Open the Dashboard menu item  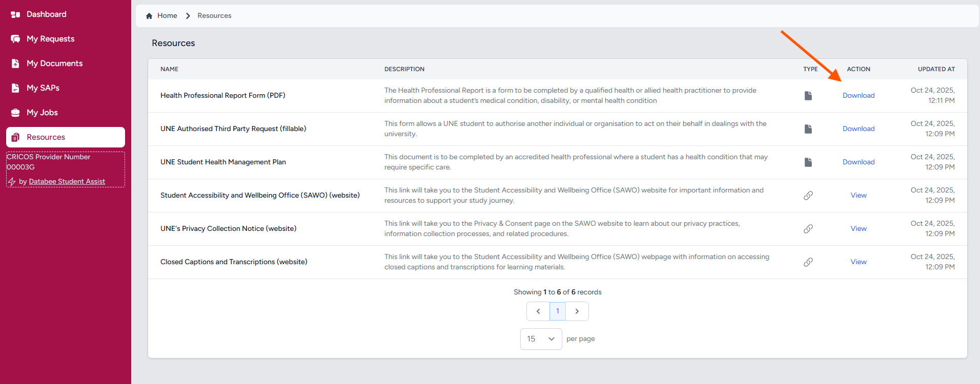[66, 14]
